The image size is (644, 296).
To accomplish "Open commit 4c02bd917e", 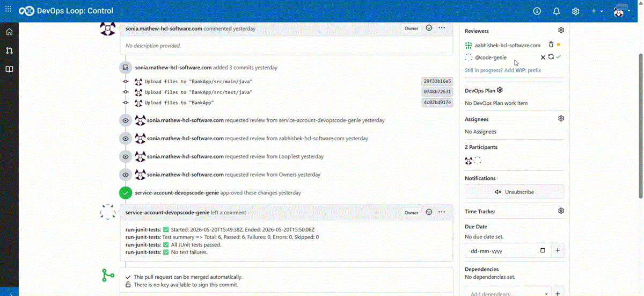I will point(437,103).
